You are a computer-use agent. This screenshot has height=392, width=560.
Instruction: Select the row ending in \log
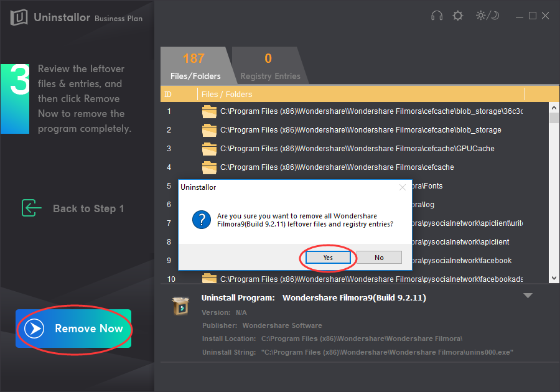click(423, 205)
